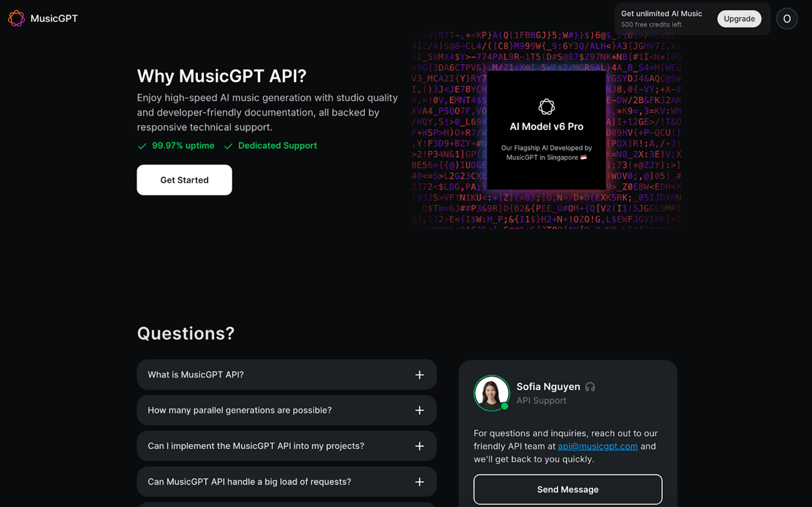Click Sofia Nguyen's profile photo
The image size is (812, 507).
[x=491, y=393]
